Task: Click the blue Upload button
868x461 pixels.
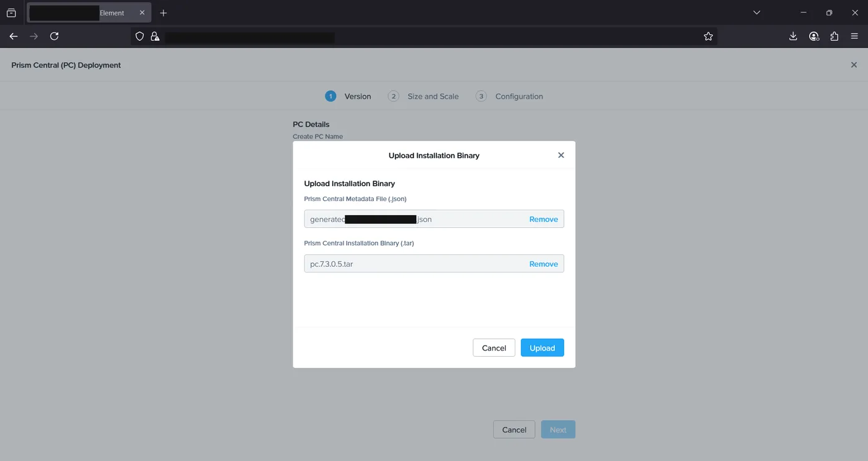Action: (542, 347)
